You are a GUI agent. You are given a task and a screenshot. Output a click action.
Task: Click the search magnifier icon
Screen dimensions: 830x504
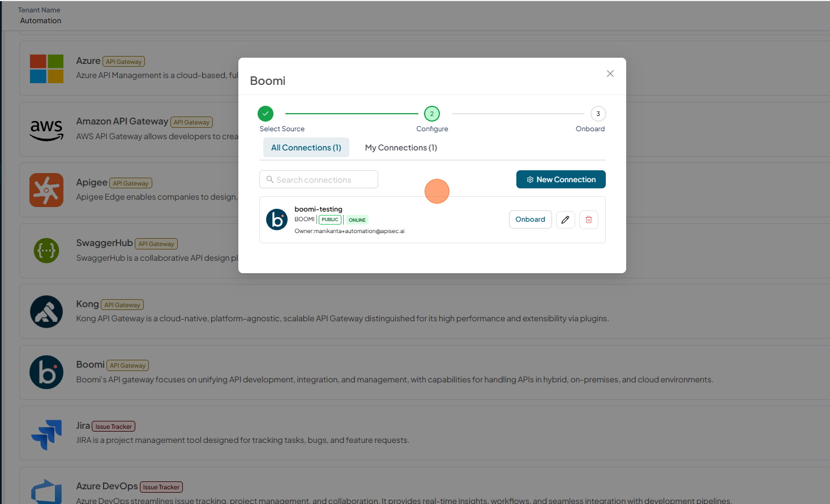tap(270, 179)
